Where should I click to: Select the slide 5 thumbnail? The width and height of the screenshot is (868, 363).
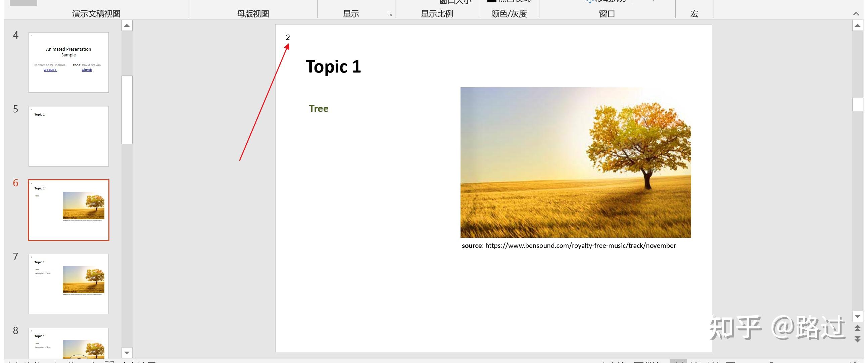[68, 136]
